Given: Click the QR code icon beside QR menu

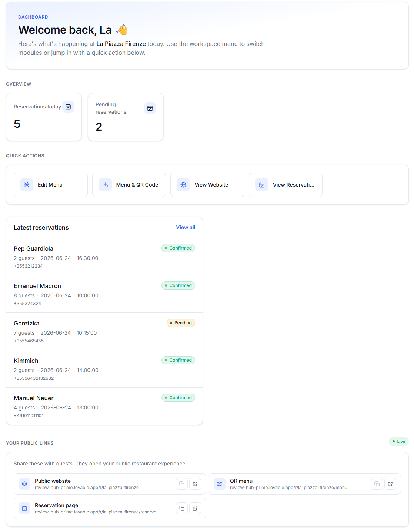Looking at the screenshot, I should [220, 484].
